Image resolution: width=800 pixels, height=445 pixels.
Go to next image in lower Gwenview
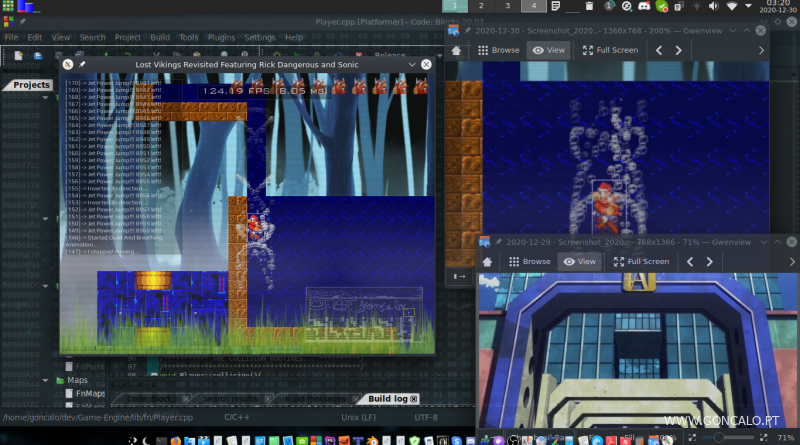click(709, 261)
